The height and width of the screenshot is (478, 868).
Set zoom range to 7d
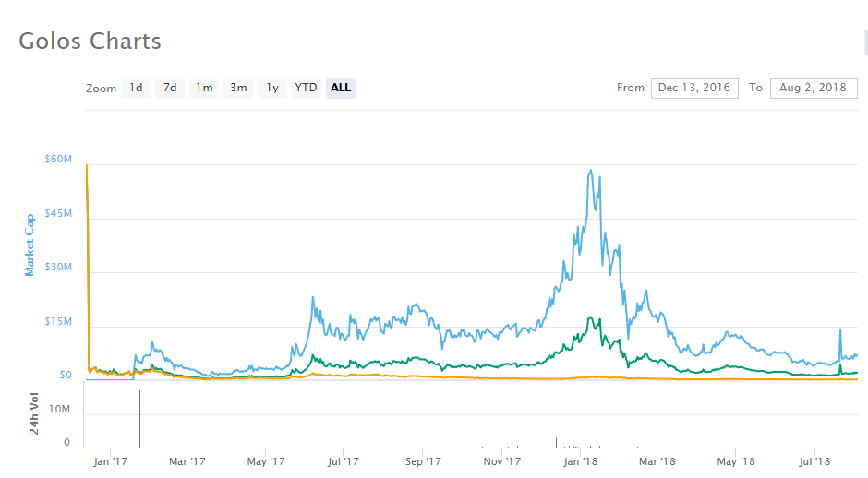[x=170, y=88]
